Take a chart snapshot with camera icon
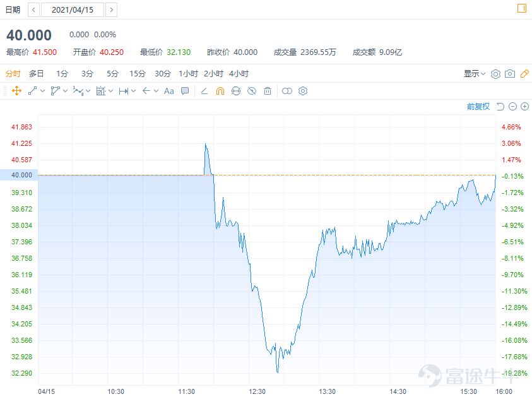Viewport: 532px width, 399px height. pos(510,74)
